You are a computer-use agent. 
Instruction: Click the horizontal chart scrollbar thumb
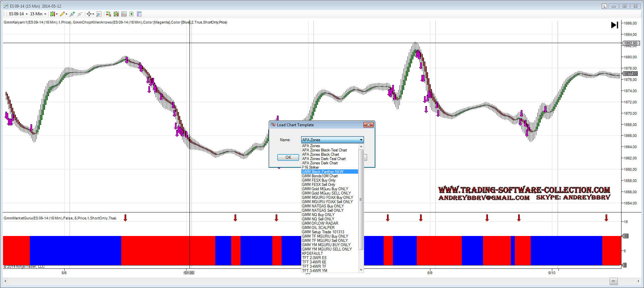tap(614, 281)
